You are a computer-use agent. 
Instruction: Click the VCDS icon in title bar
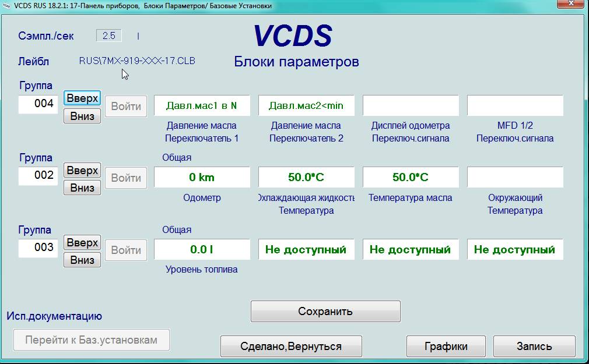click(6, 6)
